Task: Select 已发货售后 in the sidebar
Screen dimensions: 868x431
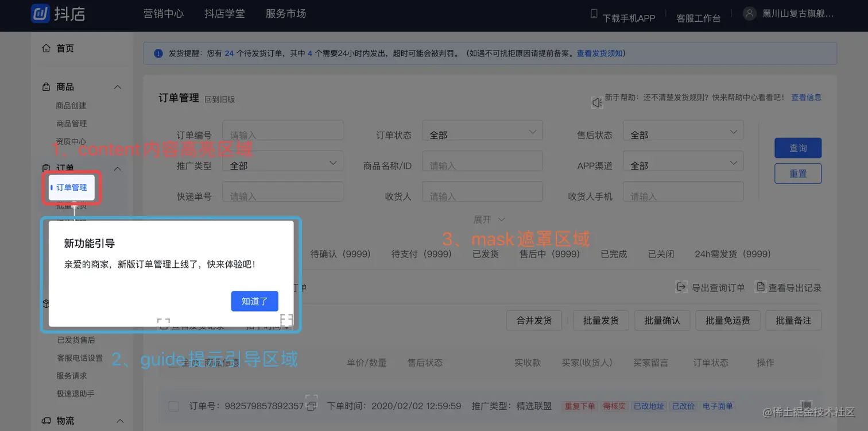Action: click(76, 340)
